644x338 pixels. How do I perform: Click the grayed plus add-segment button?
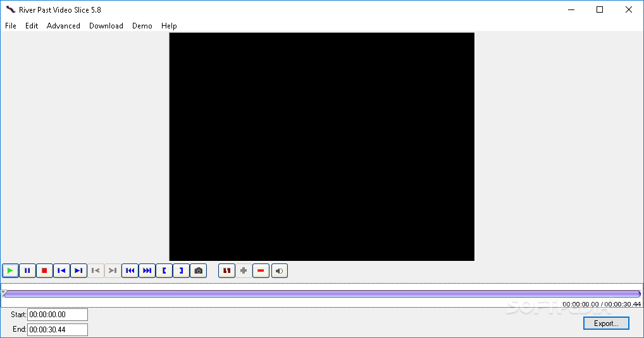[x=244, y=271]
